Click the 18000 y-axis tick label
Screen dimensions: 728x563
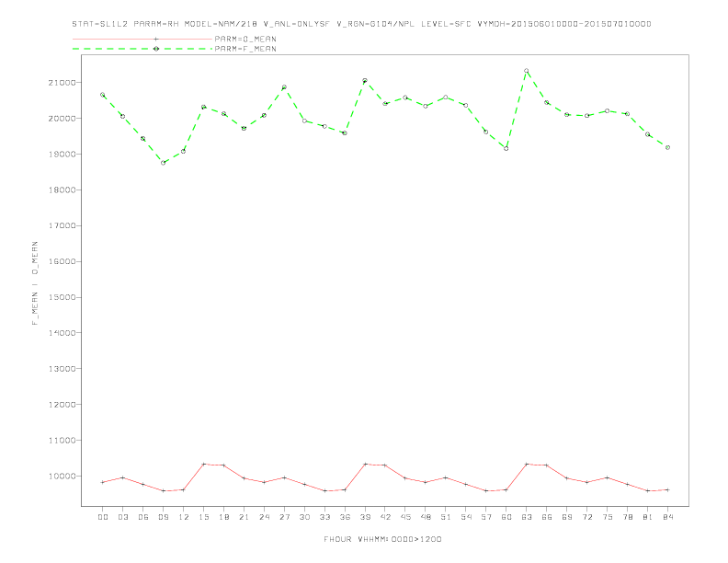pyautogui.click(x=62, y=190)
